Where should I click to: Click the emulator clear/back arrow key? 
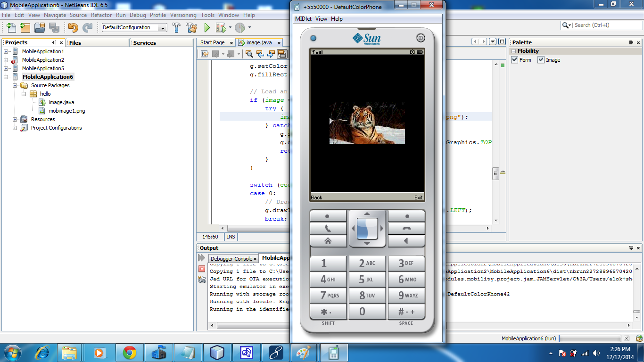click(406, 240)
